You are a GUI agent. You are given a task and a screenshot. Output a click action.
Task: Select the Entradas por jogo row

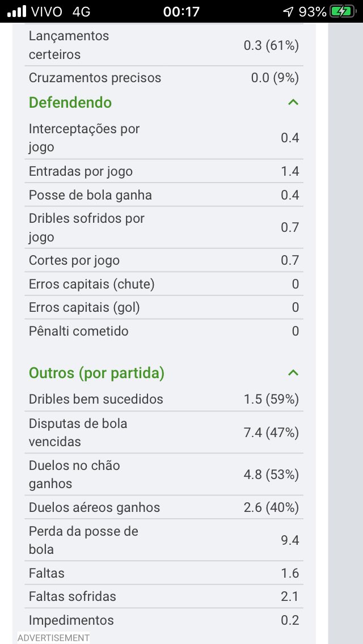(163, 171)
